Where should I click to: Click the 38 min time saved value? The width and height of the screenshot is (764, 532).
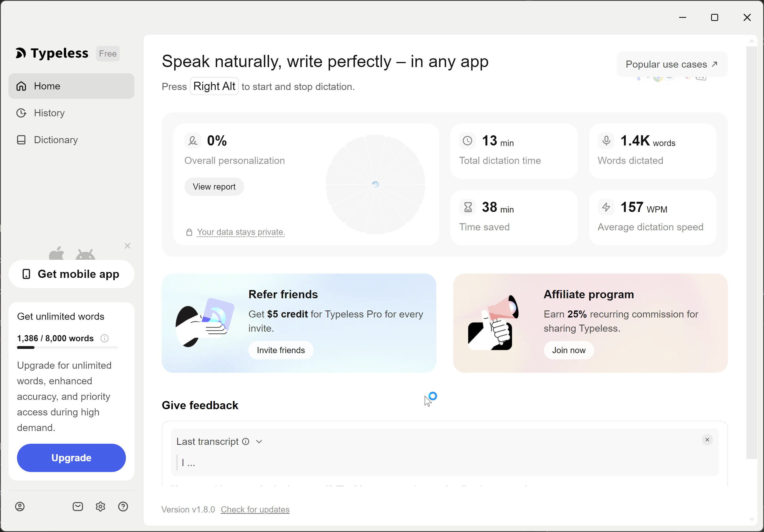pos(498,208)
